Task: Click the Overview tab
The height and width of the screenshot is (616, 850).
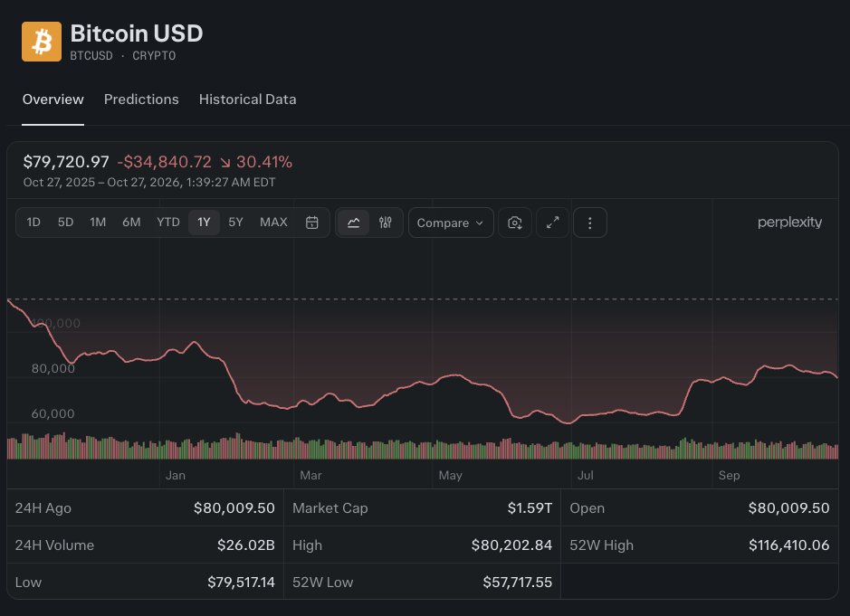Action: click(53, 100)
